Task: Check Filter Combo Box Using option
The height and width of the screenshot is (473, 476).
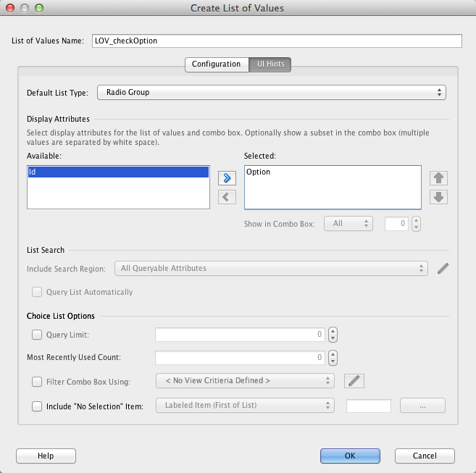Action: pos(37,382)
